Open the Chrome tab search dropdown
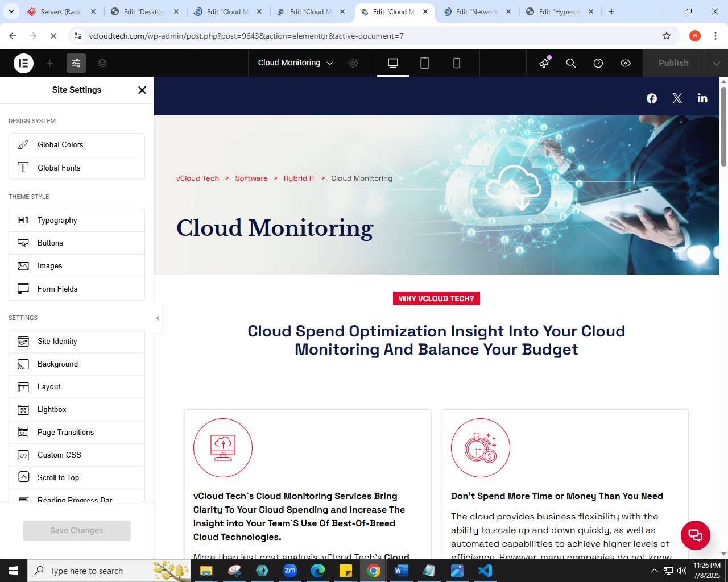This screenshot has height=582, width=728. 11,11
